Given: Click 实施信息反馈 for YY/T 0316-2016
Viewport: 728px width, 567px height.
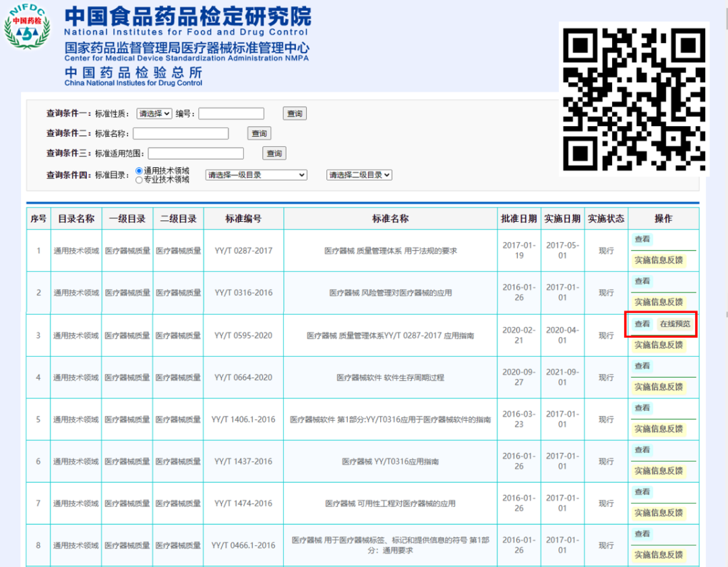Looking at the screenshot, I should pos(659,302).
